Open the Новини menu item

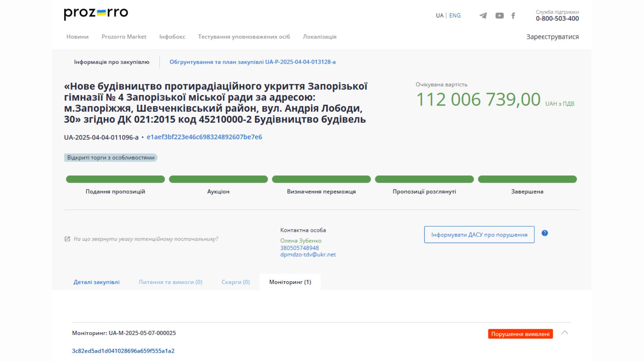[77, 37]
